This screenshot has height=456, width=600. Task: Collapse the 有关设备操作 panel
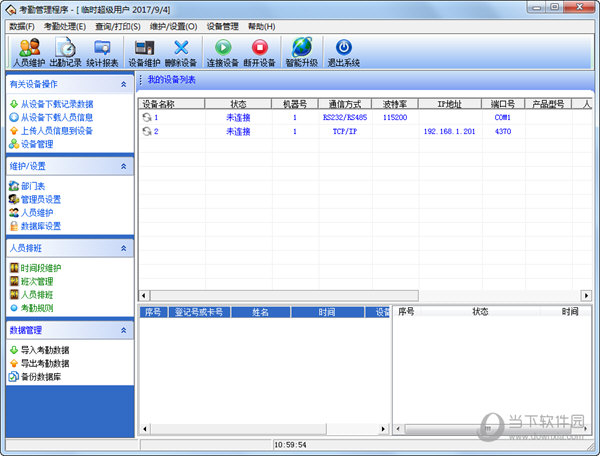click(123, 84)
